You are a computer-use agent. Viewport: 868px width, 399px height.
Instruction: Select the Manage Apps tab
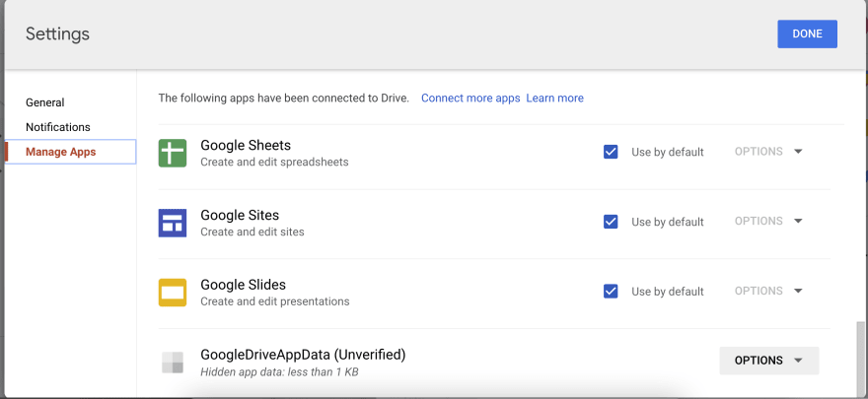[x=70, y=152]
